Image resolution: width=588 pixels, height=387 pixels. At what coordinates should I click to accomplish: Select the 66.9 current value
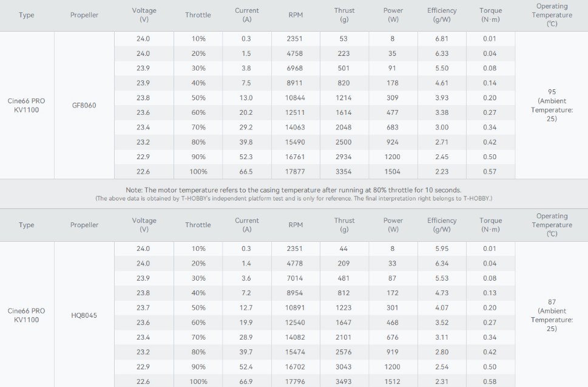tap(246, 382)
